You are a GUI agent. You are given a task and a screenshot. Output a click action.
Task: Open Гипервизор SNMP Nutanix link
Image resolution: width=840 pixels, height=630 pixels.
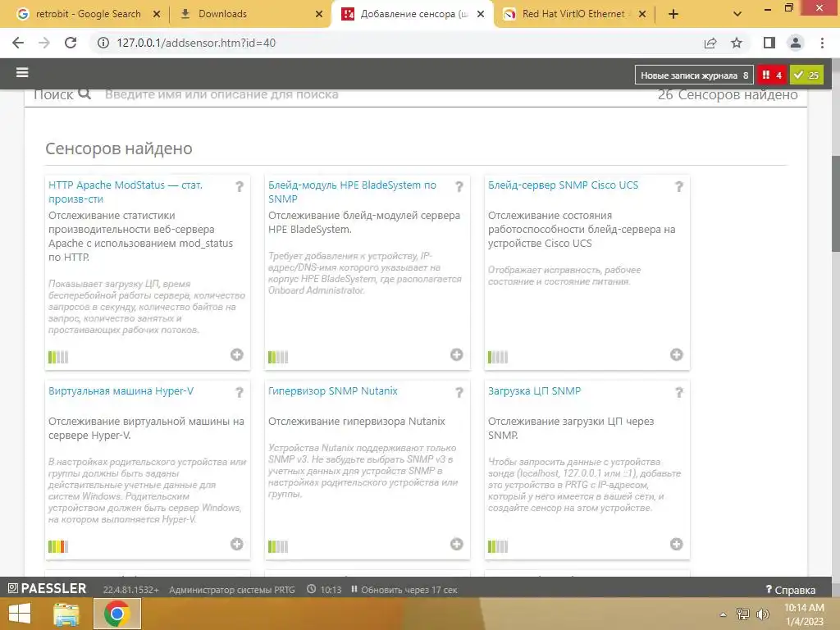click(x=333, y=391)
